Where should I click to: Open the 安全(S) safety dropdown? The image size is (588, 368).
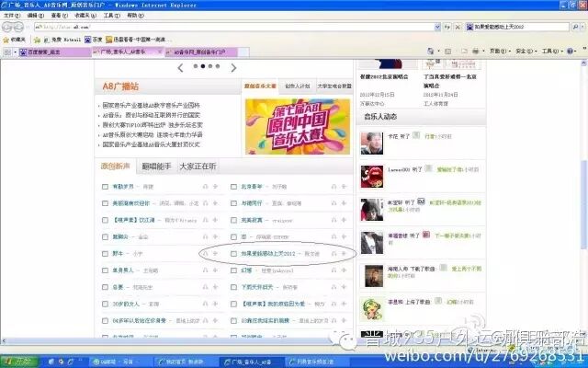(526, 52)
